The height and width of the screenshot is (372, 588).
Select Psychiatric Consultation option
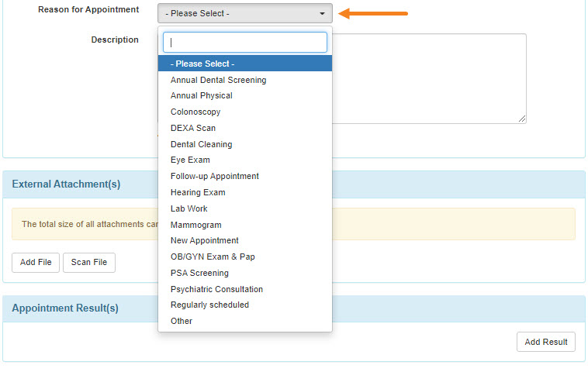(216, 289)
